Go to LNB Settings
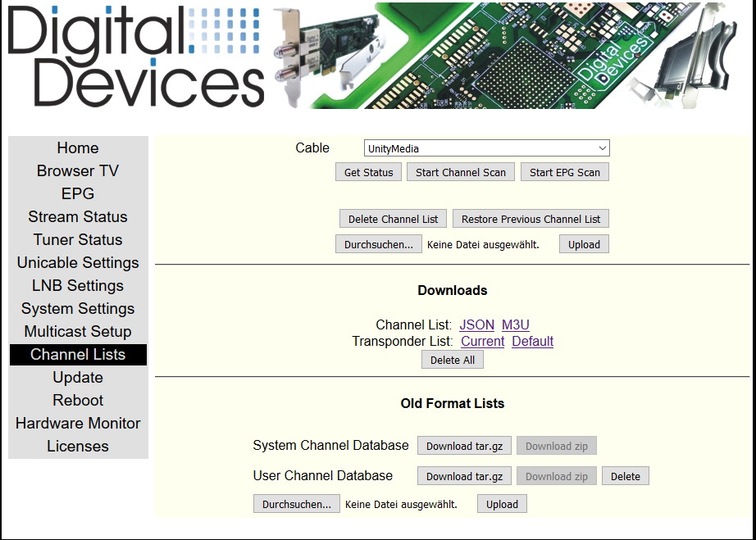This screenshot has height=540, width=756. pyautogui.click(x=78, y=286)
